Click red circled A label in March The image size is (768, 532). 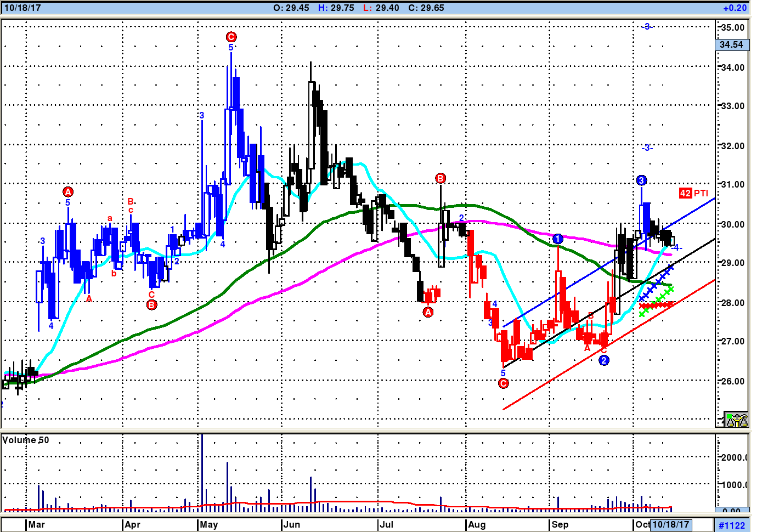click(68, 192)
